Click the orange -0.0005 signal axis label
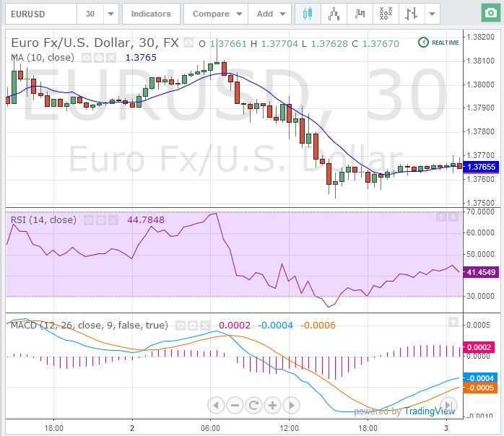504x436 pixels. tap(480, 388)
